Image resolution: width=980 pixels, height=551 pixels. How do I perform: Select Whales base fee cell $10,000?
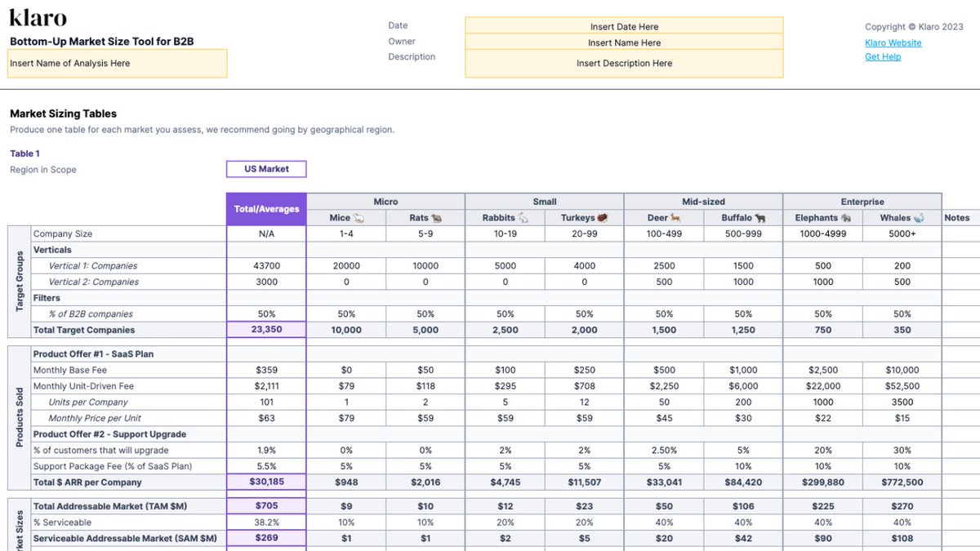point(902,370)
